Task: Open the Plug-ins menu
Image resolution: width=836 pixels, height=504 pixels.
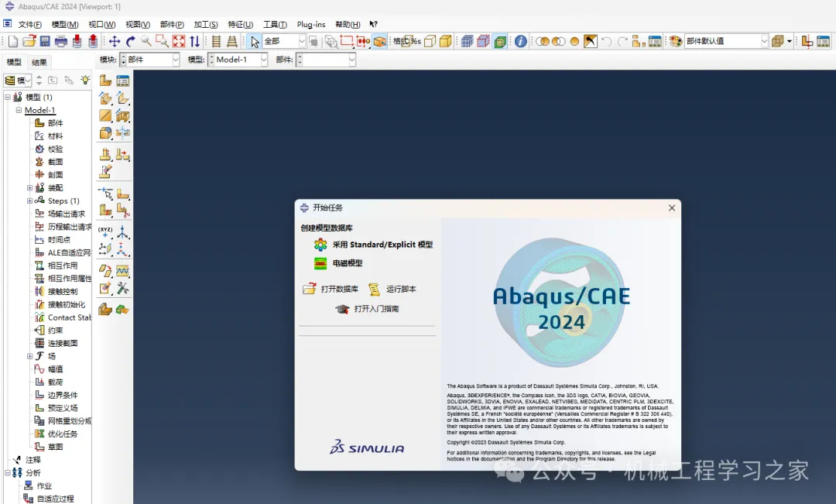Action: [311, 25]
